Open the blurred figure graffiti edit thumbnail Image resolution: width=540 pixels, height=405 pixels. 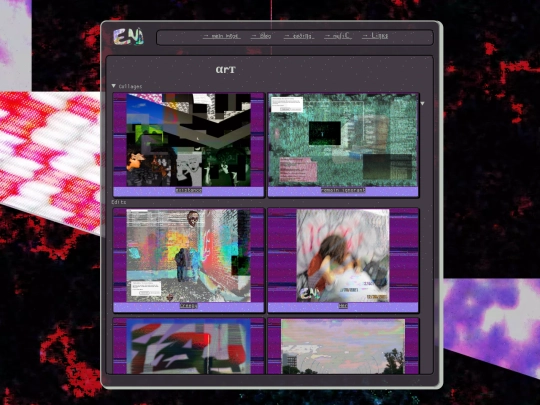tap(343, 256)
